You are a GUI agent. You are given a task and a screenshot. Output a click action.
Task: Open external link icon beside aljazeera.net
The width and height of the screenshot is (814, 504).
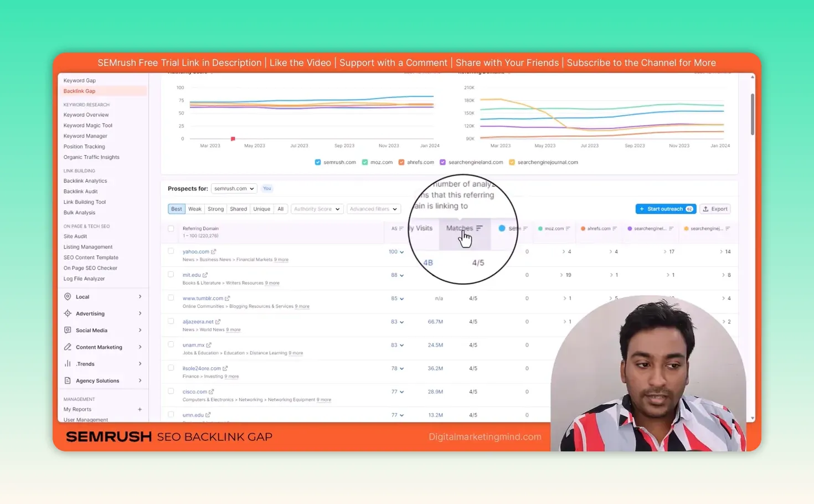[218, 321]
